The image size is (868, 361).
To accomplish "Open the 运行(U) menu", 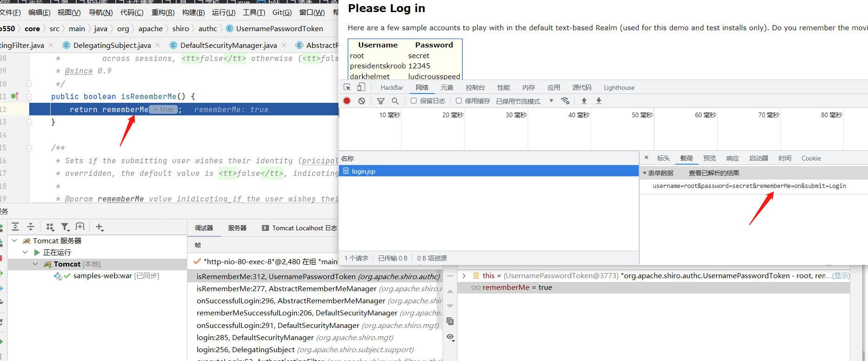I will pos(224,13).
